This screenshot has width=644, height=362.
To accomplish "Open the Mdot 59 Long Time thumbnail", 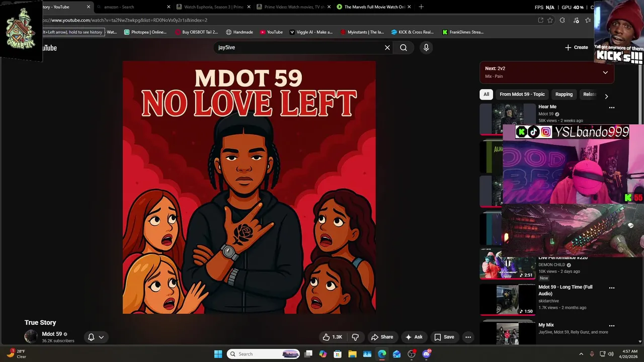I will (507, 300).
